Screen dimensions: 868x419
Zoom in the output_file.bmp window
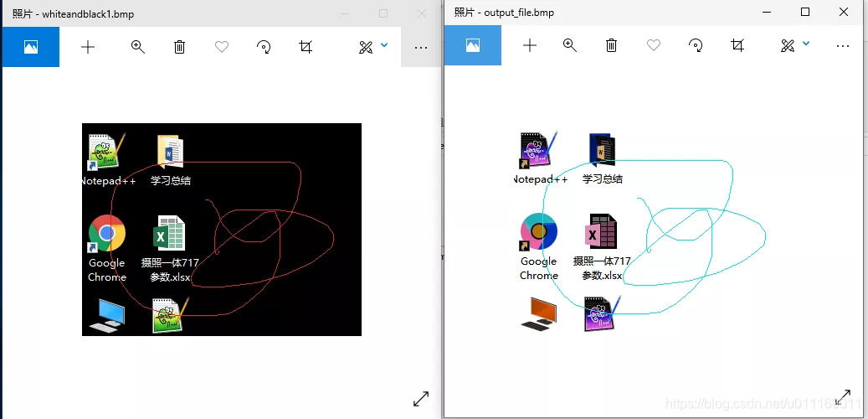point(570,45)
